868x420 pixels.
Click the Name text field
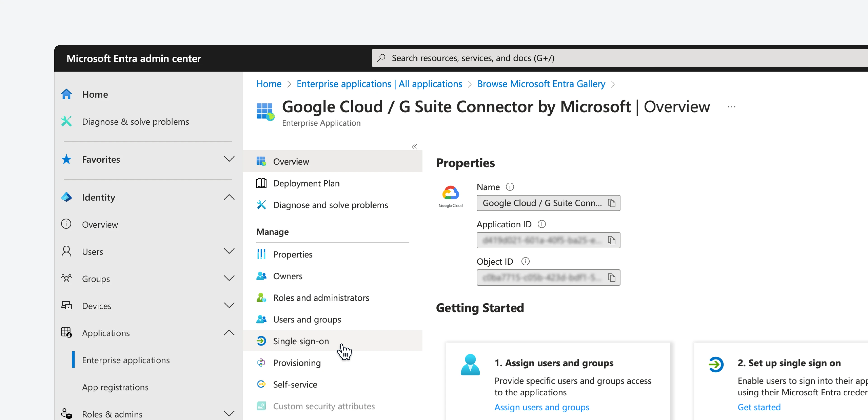548,203
